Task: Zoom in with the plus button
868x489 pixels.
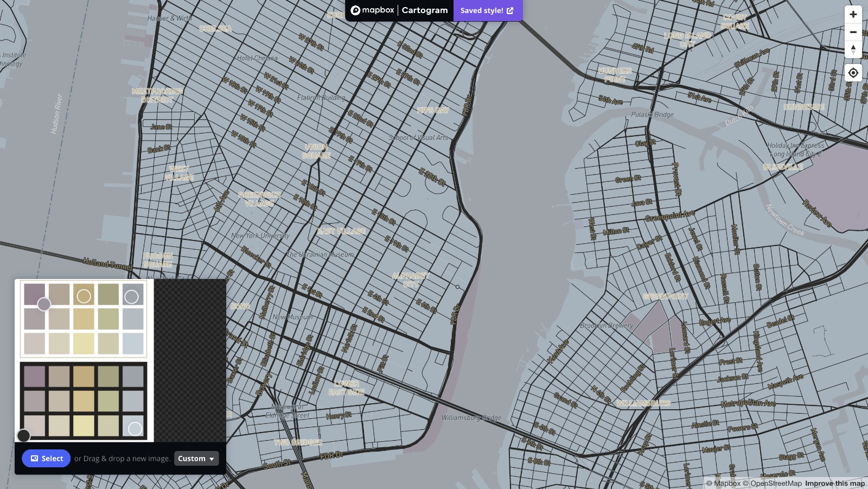Action: (853, 15)
